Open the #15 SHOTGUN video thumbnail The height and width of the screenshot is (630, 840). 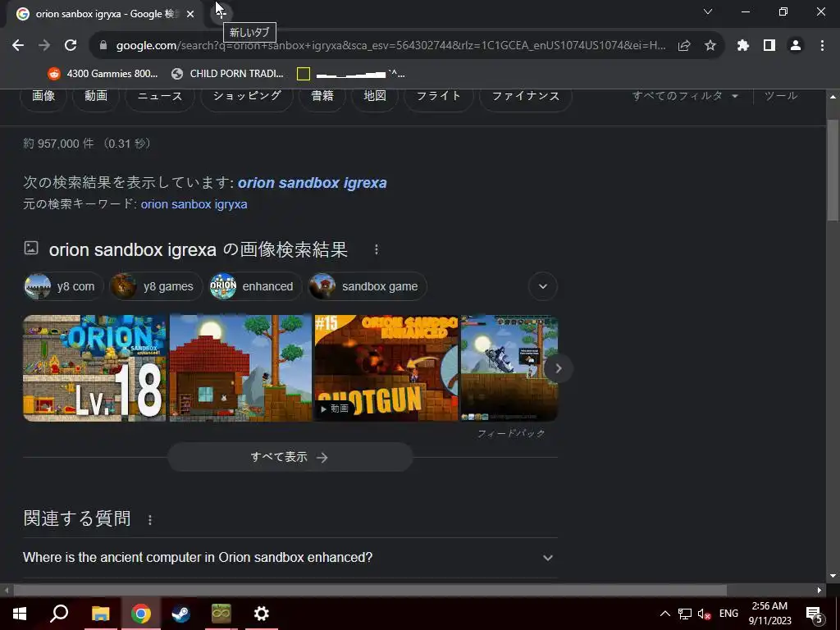(x=386, y=368)
